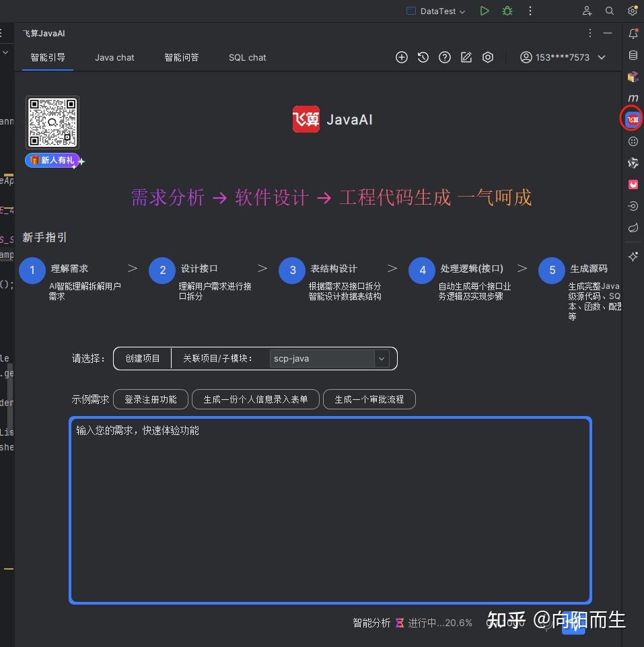The width and height of the screenshot is (644, 647).
Task: Click the feedback pencil icon in JavaAI toolbar
Action: 466,57
